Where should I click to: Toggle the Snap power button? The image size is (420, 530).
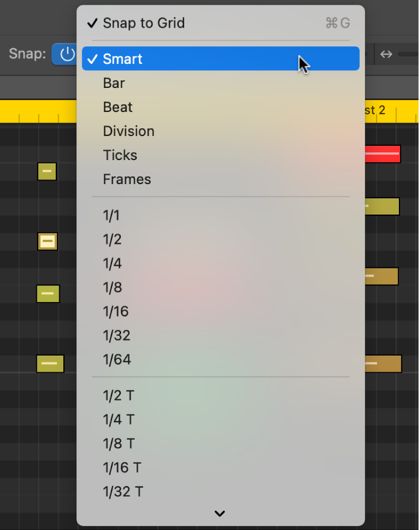tap(66, 54)
